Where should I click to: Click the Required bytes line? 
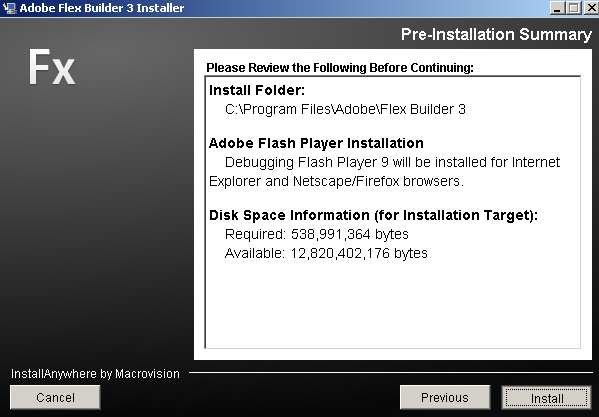317,234
